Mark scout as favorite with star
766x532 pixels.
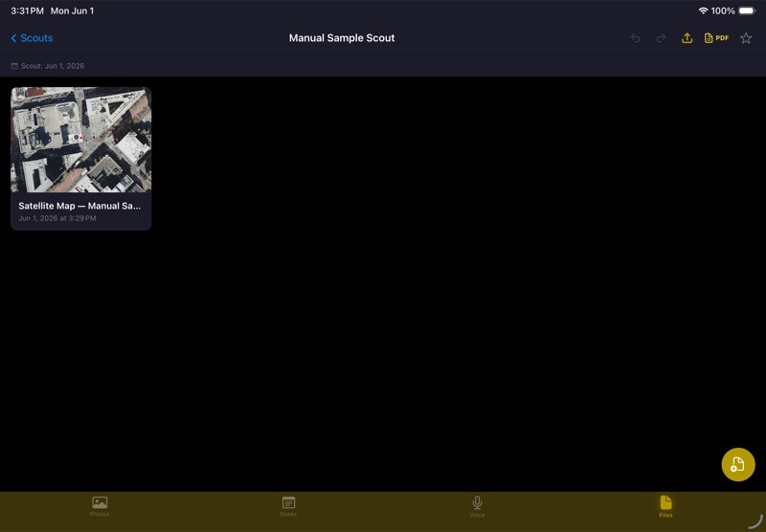tap(746, 38)
